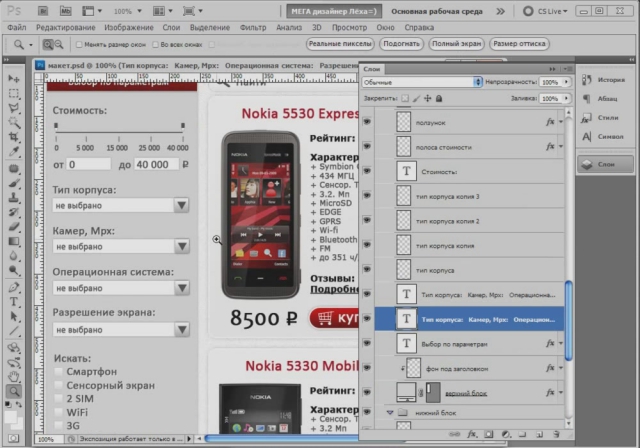
Task: Click the Подогнать button
Action: coord(402,44)
